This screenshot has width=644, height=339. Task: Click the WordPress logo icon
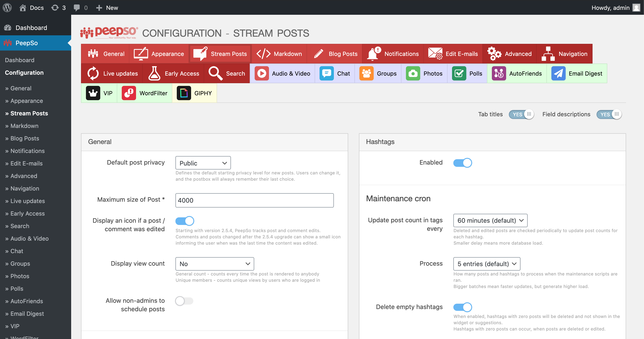[7, 8]
